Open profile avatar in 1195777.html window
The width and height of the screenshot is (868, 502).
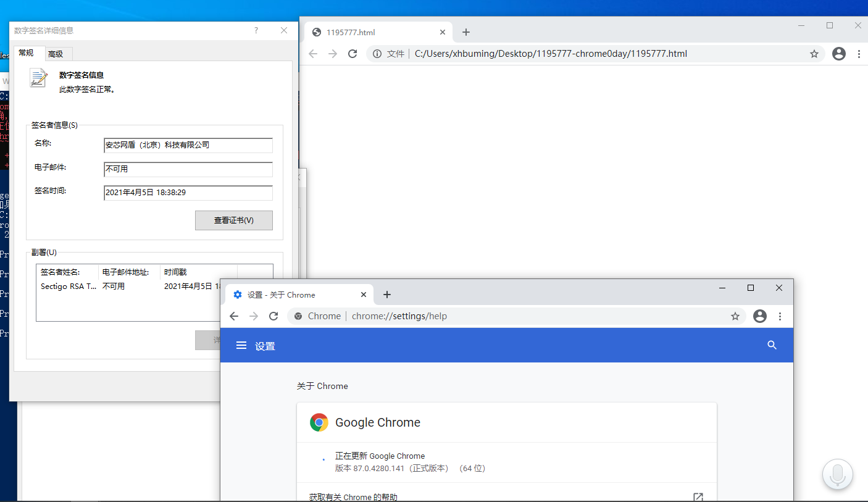point(839,54)
